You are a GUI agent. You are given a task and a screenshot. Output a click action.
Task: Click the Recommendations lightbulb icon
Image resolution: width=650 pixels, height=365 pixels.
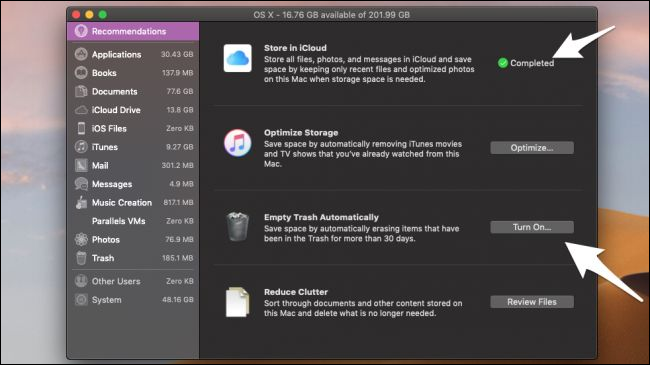point(81,31)
